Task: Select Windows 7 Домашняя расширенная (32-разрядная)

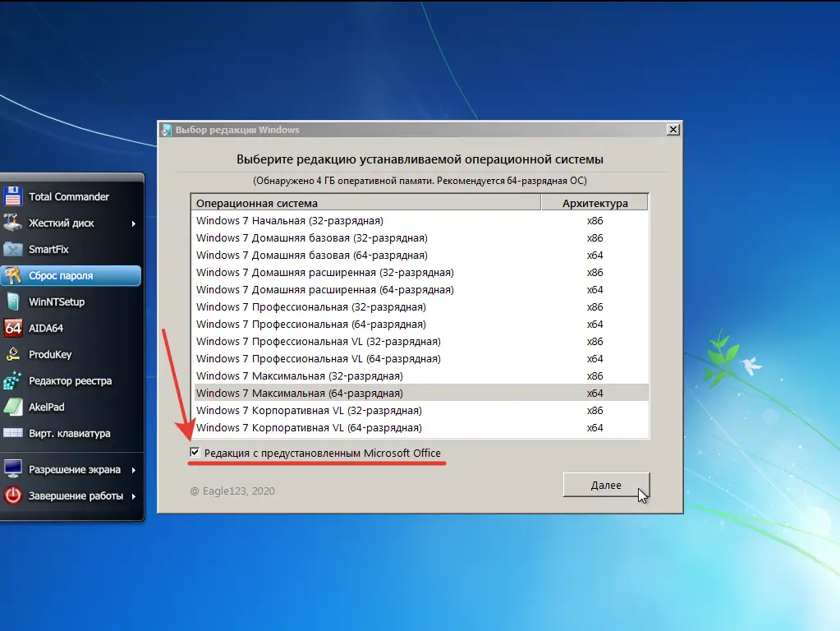Action: (420, 272)
